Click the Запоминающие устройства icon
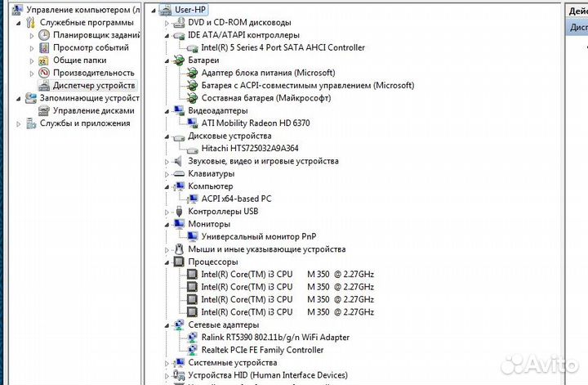This screenshot has width=588, height=385. coord(31,98)
